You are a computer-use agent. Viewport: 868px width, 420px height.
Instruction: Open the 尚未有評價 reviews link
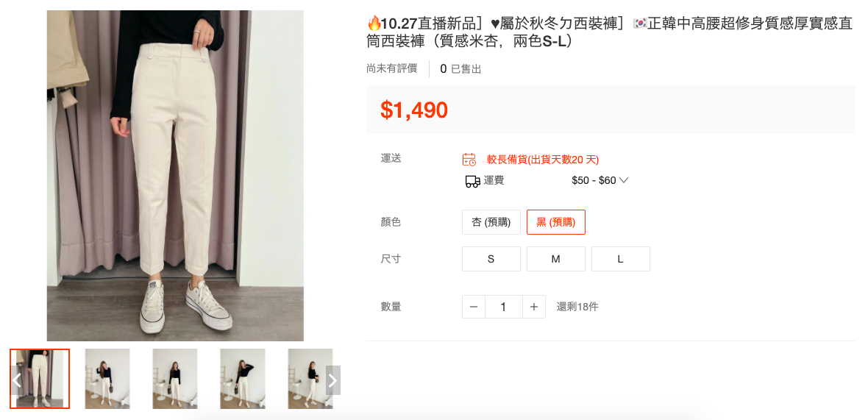(x=391, y=68)
